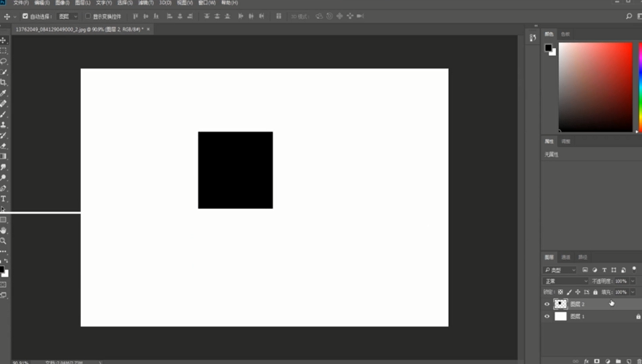This screenshot has width=642, height=364.
Task: Select the Move tool in the toolbox
Action: click(3, 40)
